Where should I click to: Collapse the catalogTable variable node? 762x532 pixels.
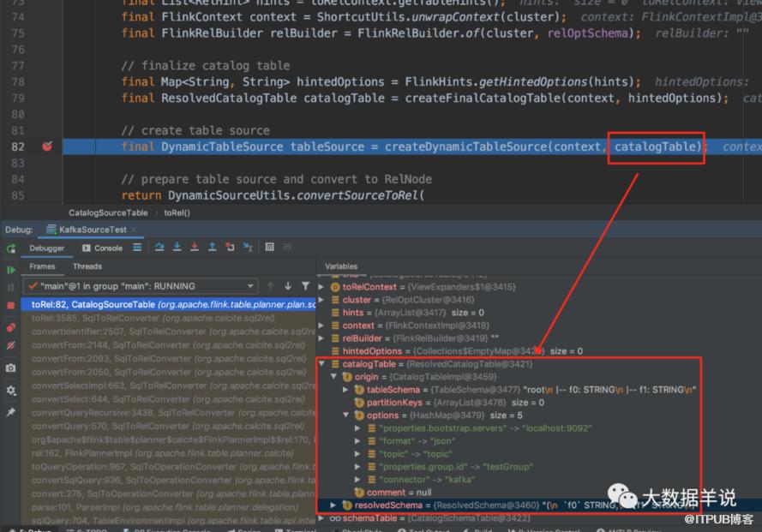pyautogui.click(x=321, y=364)
